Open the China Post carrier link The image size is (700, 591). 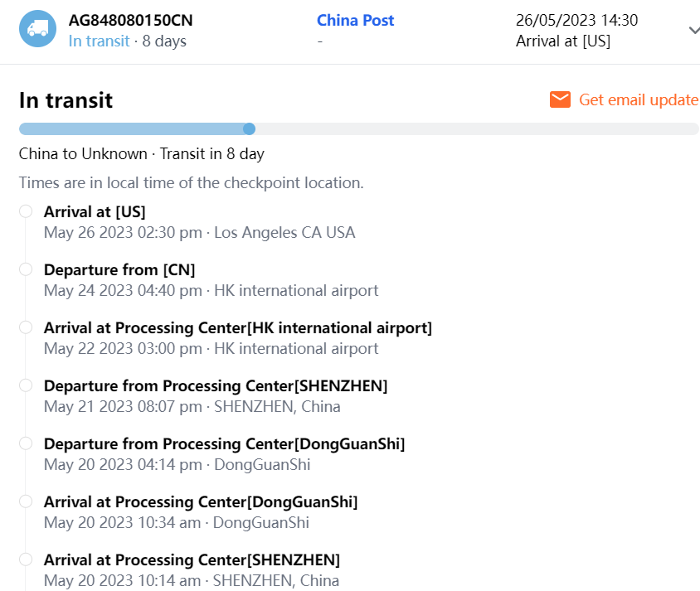tap(356, 20)
